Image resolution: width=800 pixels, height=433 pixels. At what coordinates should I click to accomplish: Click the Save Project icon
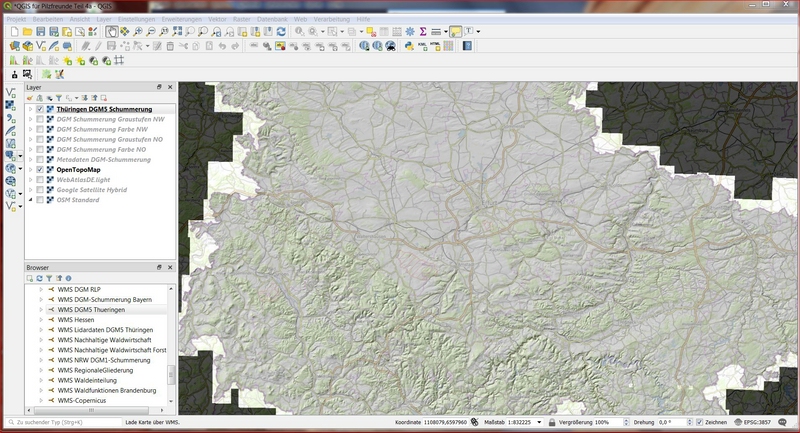point(41,32)
